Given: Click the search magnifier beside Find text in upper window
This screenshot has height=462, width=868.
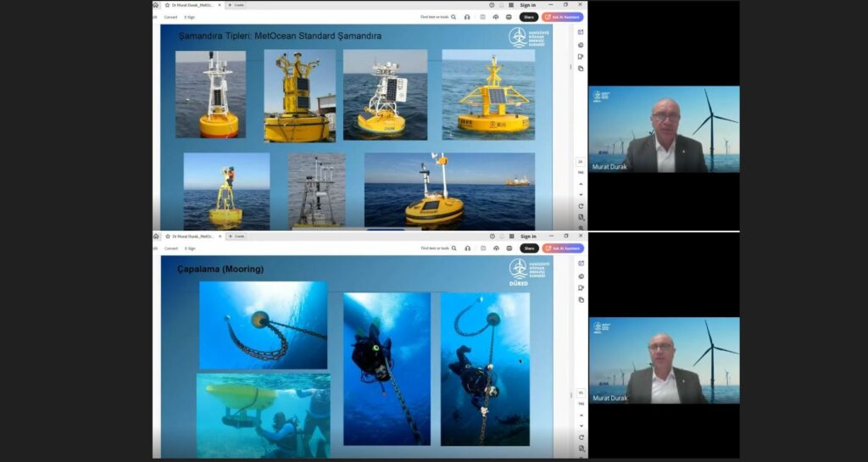Looking at the screenshot, I should [x=453, y=17].
